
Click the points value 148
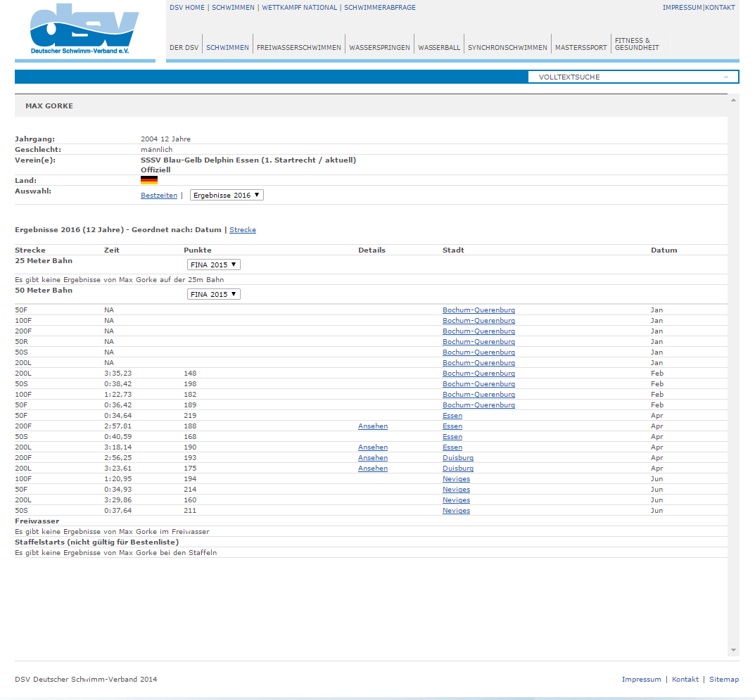(x=190, y=374)
